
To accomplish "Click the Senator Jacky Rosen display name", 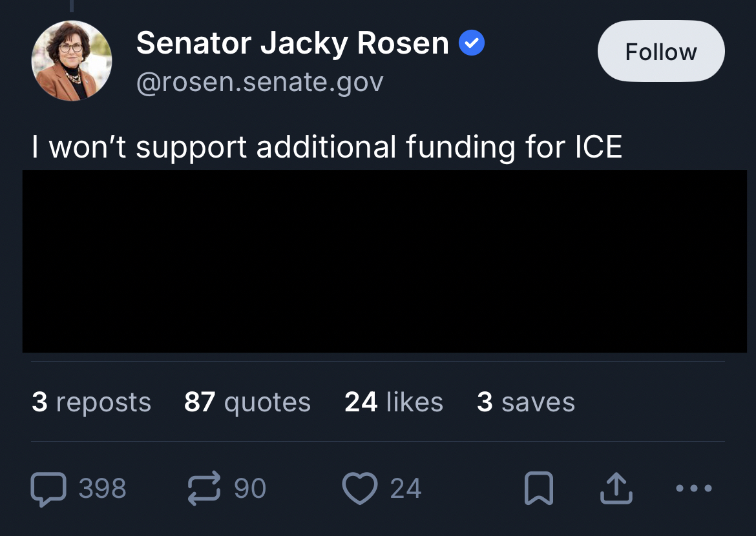I will [292, 44].
